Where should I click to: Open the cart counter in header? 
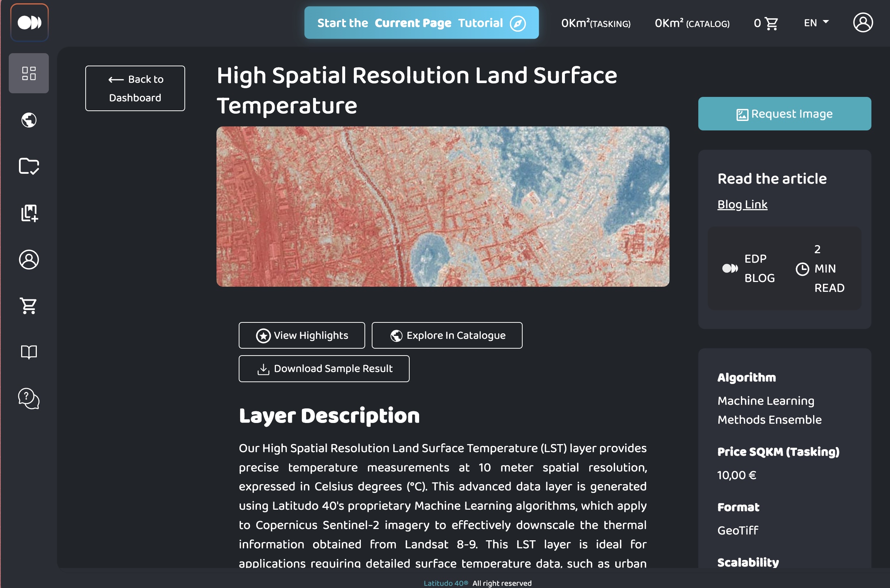pyautogui.click(x=766, y=23)
